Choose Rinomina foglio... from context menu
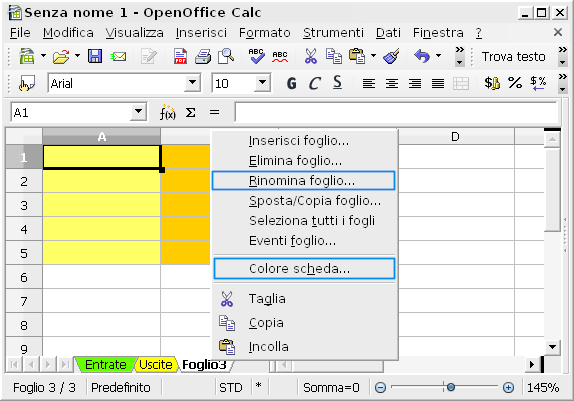Image resolution: width=574 pixels, height=401 pixels. [303, 181]
